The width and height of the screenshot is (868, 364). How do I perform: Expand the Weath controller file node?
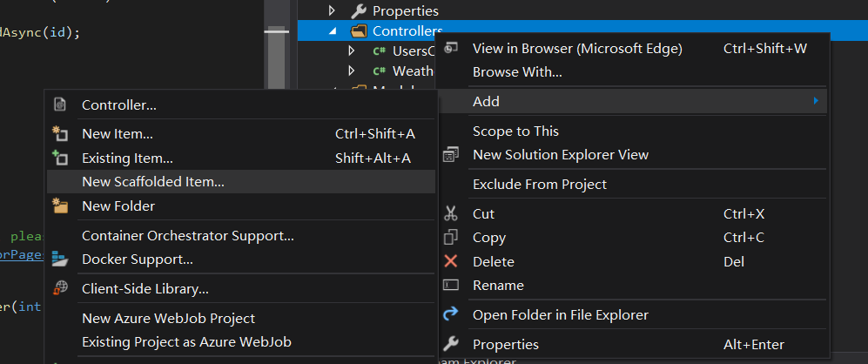tap(351, 71)
